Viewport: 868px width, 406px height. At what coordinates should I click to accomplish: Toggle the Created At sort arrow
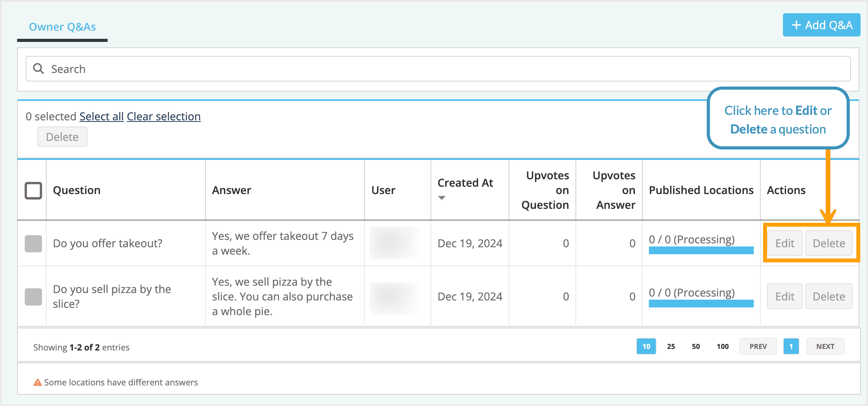(442, 198)
